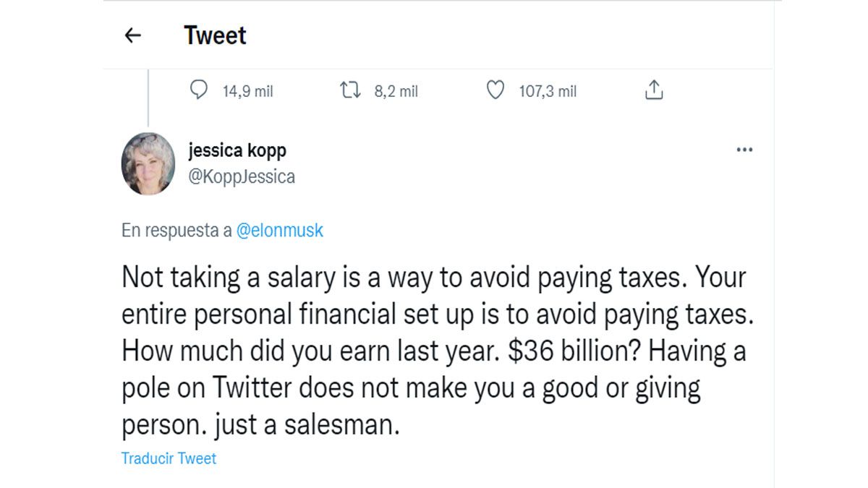Click the heart icon next to 107,3 mil
The height and width of the screenshot is (488, 868).
pos(495,90)
